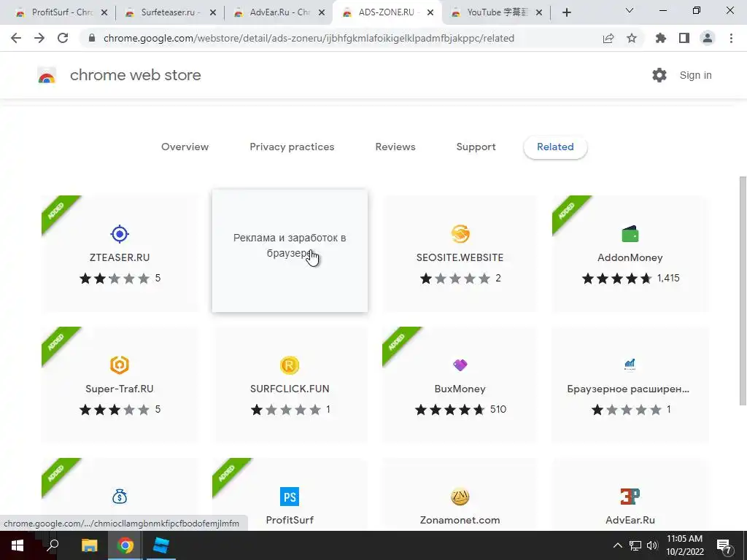Switch to the Overview tab
747x560 pixels.
pyautogui.click(x=185, y=147)
